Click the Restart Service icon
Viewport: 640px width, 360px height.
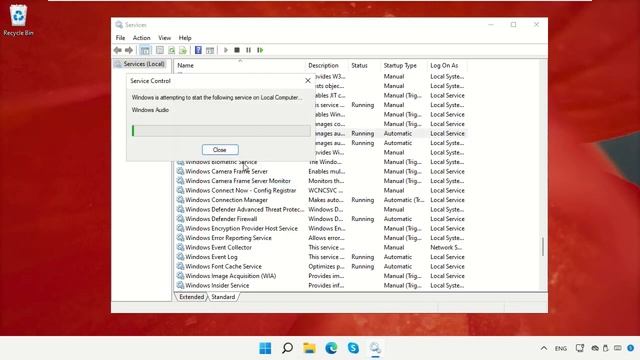click(260, 50)
